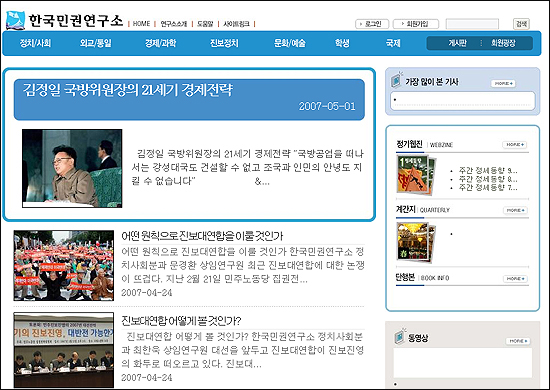Open article 진보대연합 어떻게 볼 것인가?

181,321
